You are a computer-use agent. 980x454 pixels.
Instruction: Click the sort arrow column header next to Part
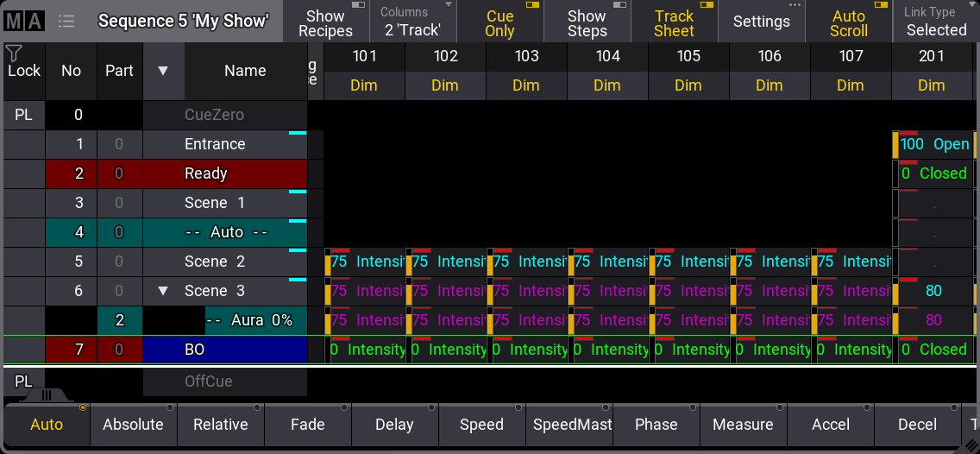point(163,71)
